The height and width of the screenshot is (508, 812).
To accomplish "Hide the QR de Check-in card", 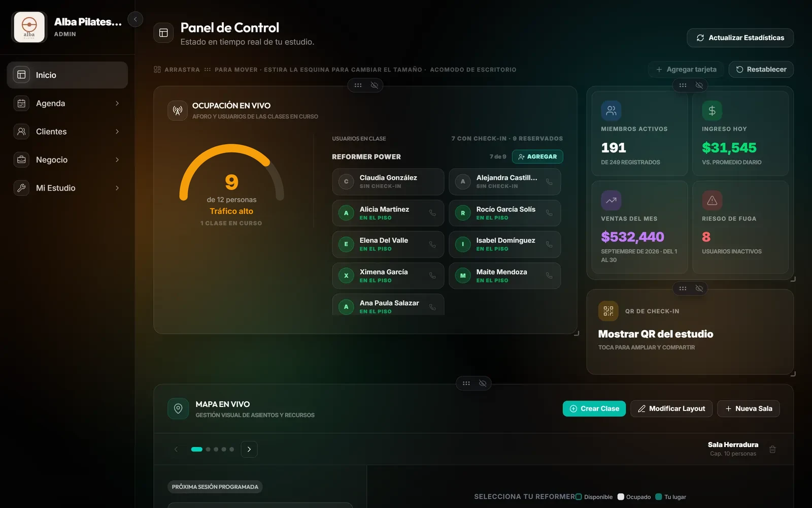I will [699, 289].
